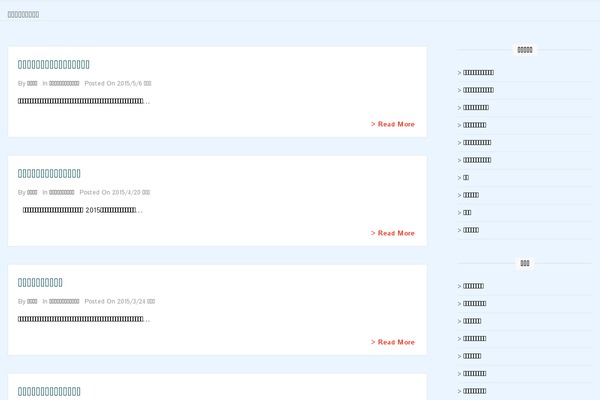This screenshot has height=400, width=600.
Task: Open the category link after 'In' on the 2015/3/24 post
Action: (64, 301)
